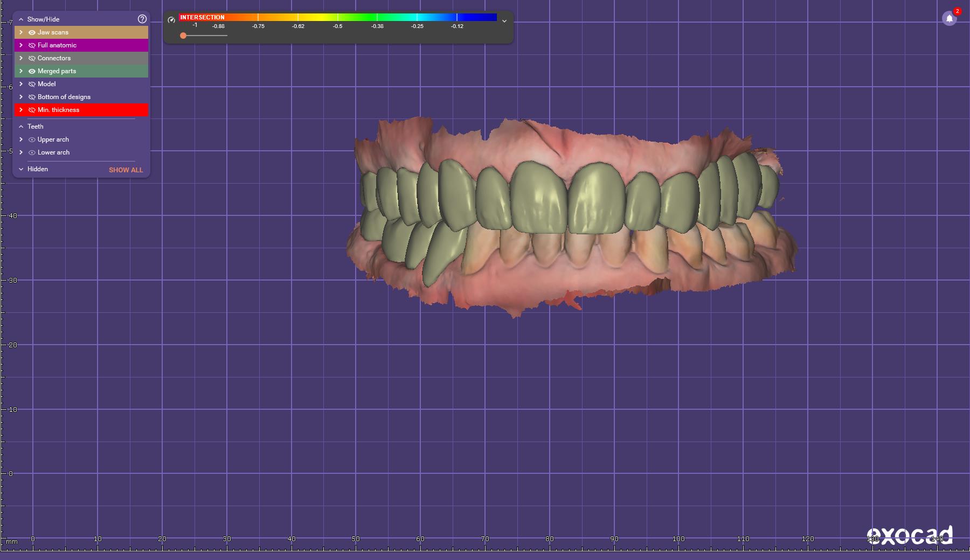970x560 pixels.
Task: Collapse the Teeth section
Action: coord(21,127)
